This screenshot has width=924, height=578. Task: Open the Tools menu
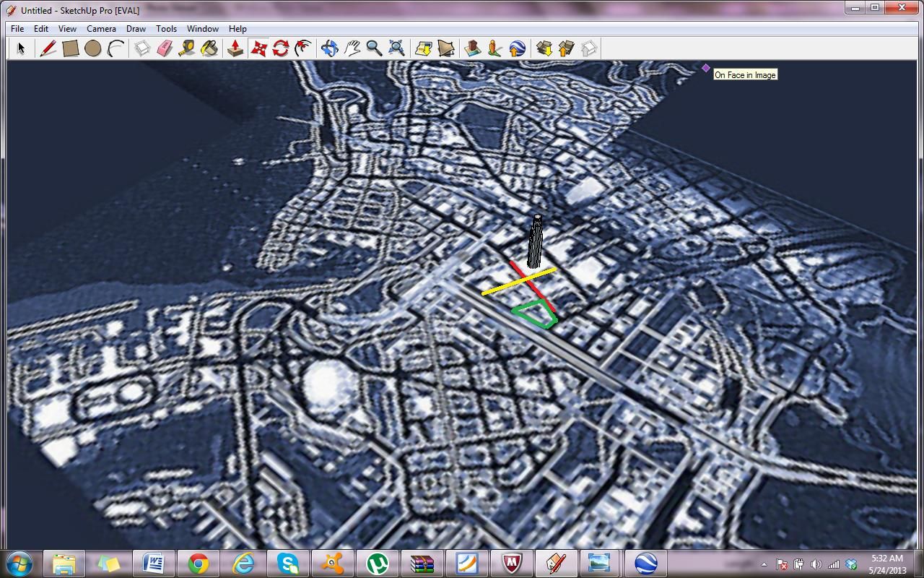pyautogui.click(x=166, y=29)
